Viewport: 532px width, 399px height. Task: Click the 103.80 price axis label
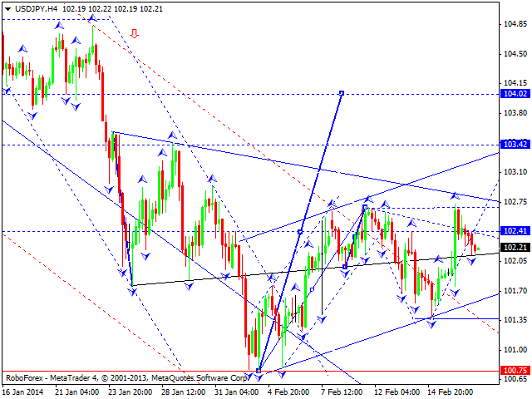coord(515,113)
